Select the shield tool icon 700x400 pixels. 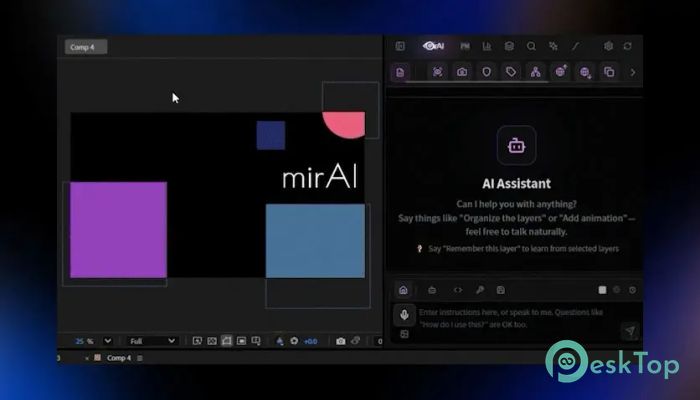487,72
